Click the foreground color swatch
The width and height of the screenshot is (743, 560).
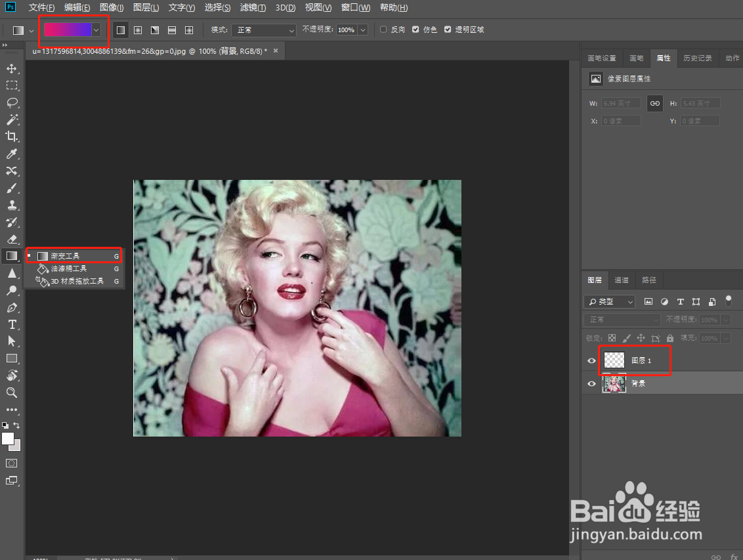pyautogui.click(x=8, y=439)
